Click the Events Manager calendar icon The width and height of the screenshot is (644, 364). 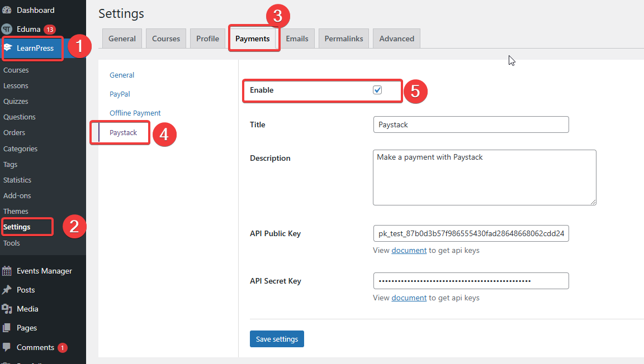(x=7, y=271)
